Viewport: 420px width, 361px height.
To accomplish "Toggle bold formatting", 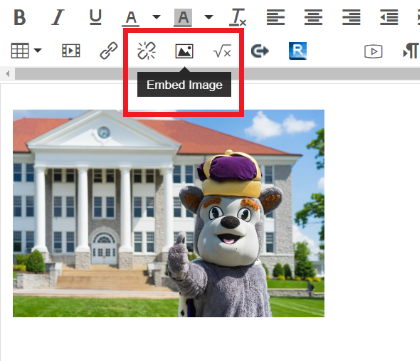I will coord(20,17).
